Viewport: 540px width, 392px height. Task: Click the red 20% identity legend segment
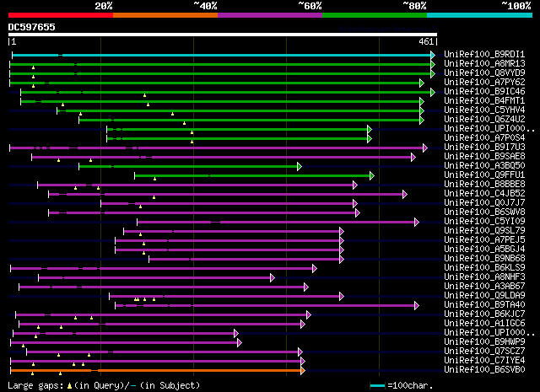click(61, 15)
